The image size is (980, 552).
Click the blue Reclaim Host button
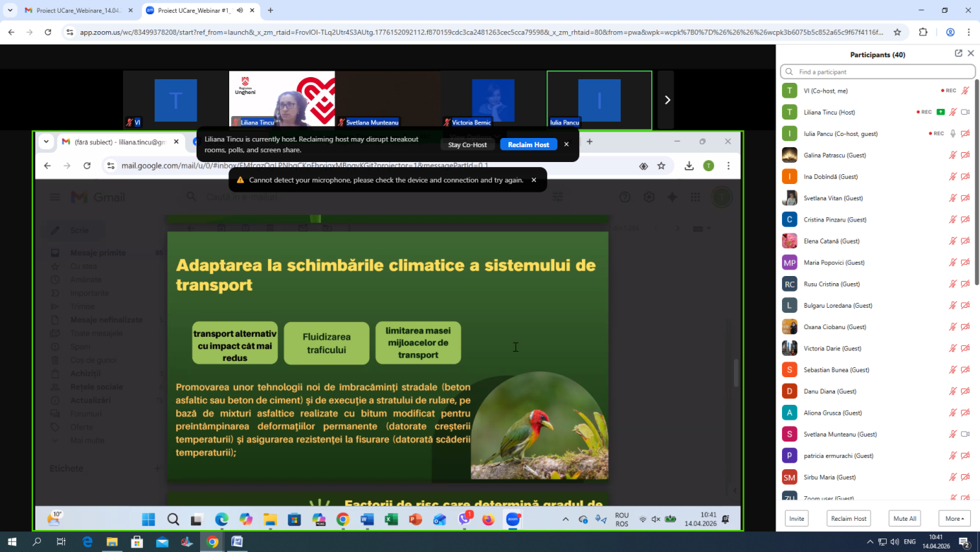point(528,144)
